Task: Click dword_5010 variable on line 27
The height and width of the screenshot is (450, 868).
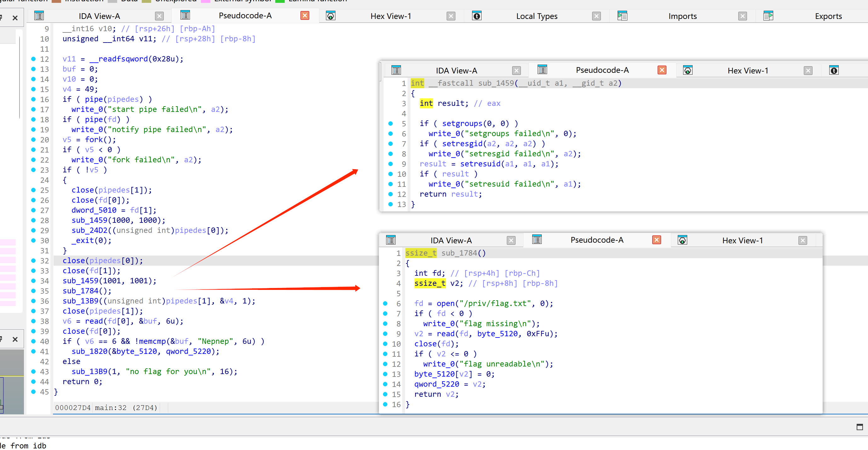Action: click(x=94, y=210)
